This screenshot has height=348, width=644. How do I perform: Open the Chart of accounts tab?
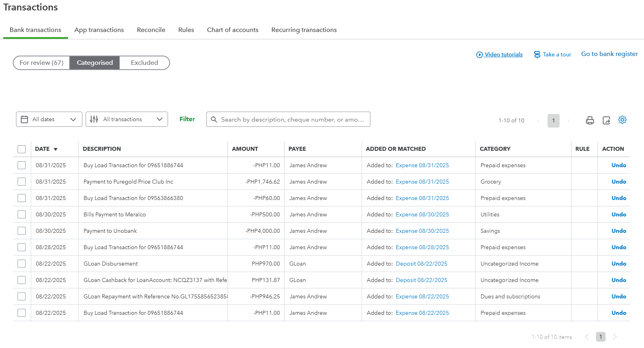(232, 30)
